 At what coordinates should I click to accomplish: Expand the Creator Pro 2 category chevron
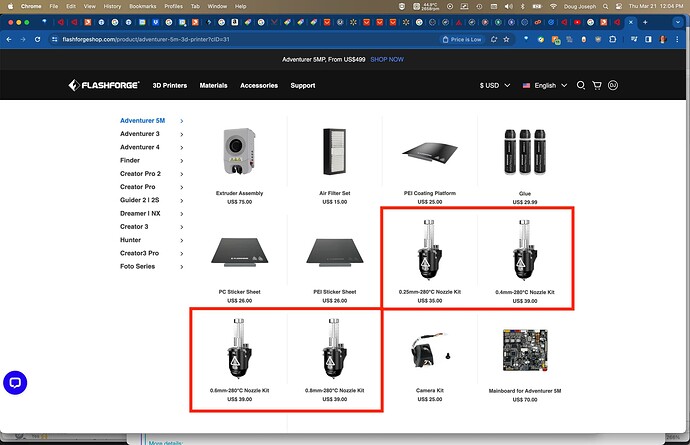tap(181, 174)
